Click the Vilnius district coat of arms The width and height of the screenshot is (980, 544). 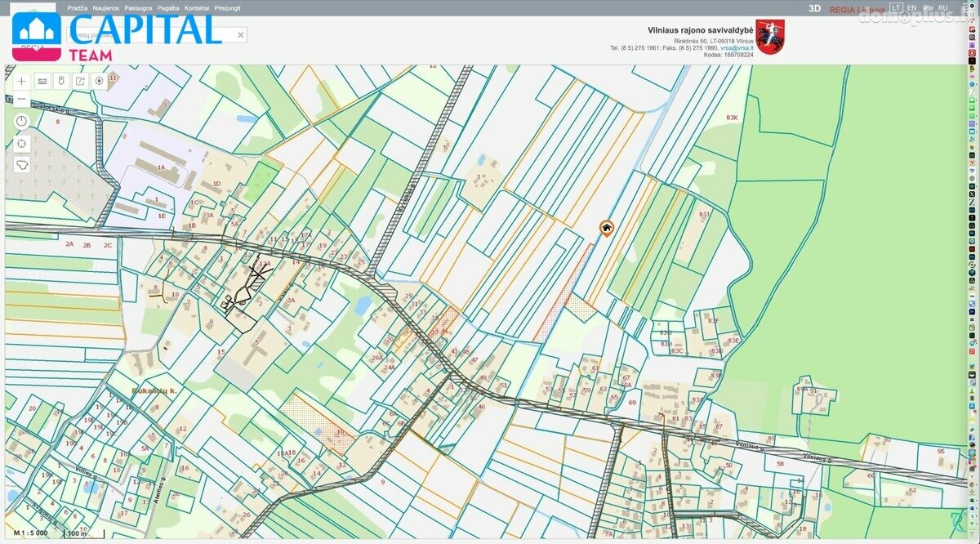[769, 38]
